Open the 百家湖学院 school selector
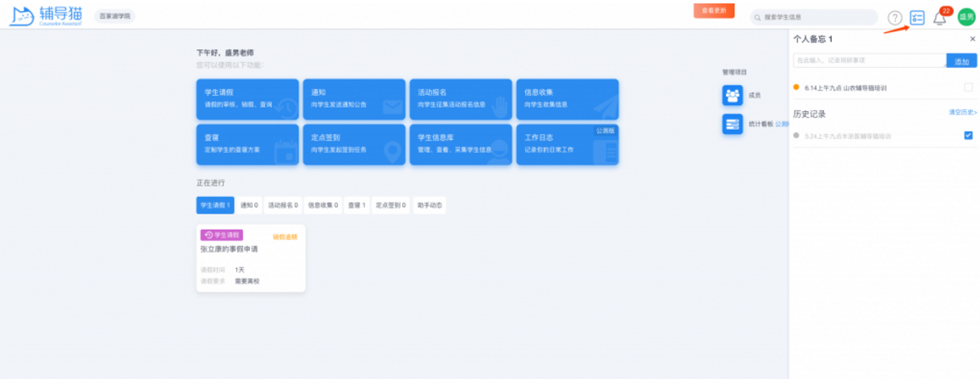Image resolution: width=980 pixels, height=379 pixels. click(x=115, y=16)
